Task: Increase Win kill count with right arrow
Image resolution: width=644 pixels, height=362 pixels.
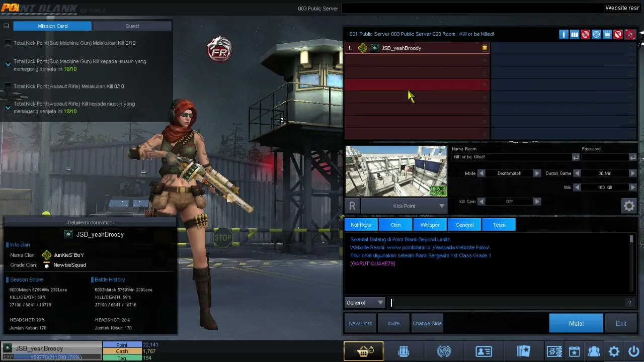Action: (x=632, y=187)
